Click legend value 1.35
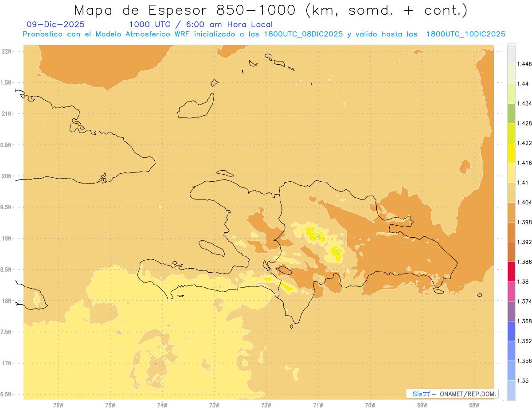 point(523,380)
